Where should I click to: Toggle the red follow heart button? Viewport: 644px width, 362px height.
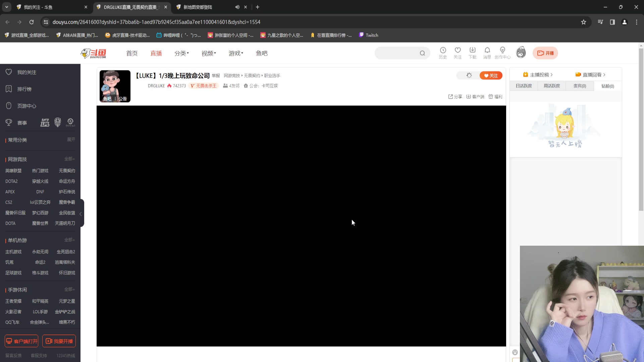(491, 75)
